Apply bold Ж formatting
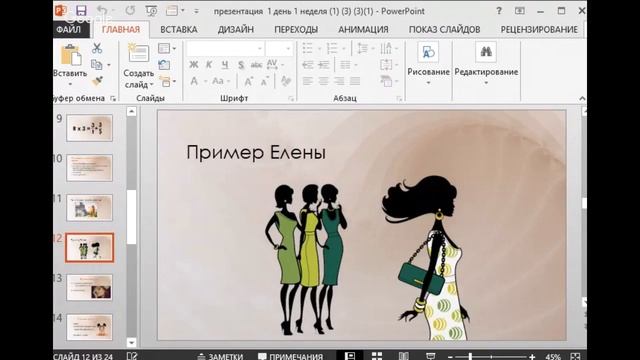This screenshot has height=360, width=640. coord(193,64)
